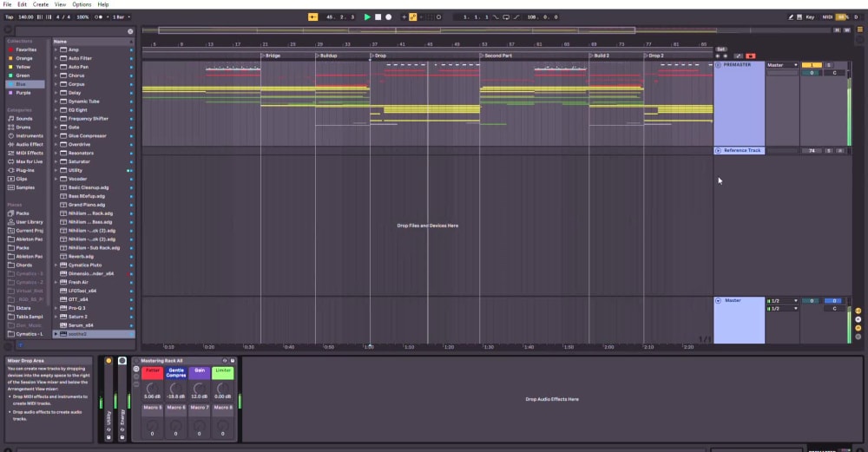
Task: Open Plug-Ins category in browser
Action: coord(25,170)
